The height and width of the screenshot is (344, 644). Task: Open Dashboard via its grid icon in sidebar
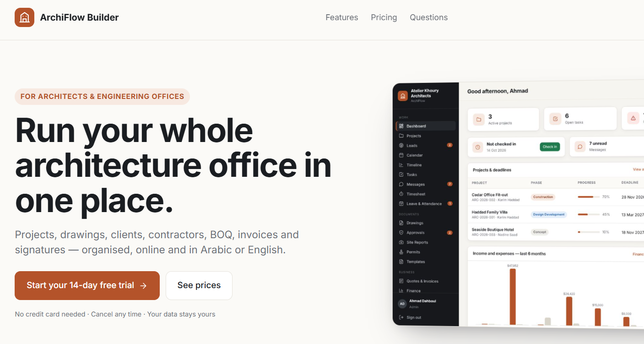click(x=401, y=126)
